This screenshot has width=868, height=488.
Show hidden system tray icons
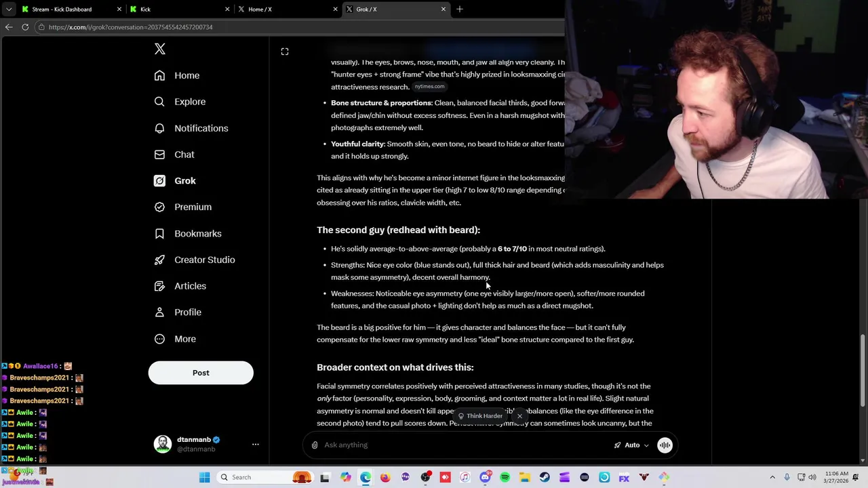(772, 477)
